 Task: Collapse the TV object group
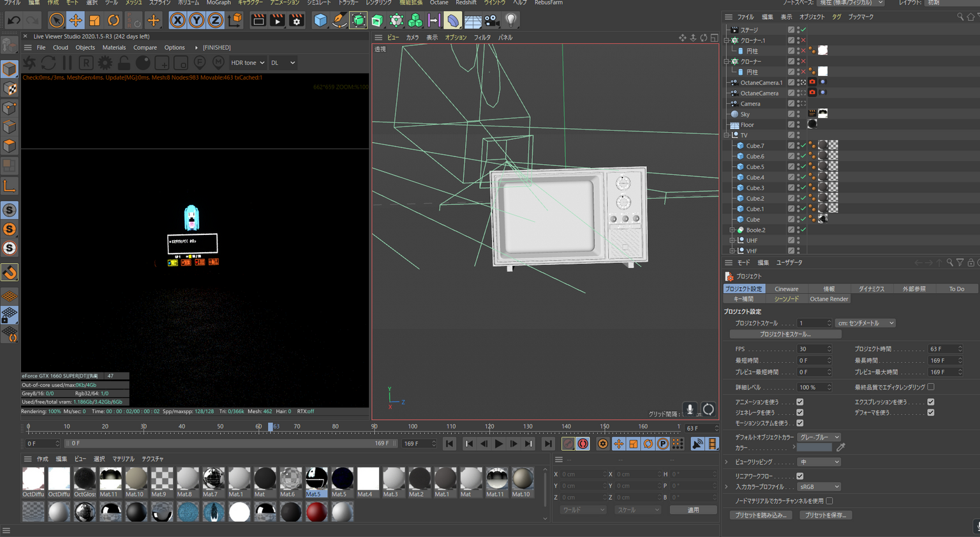[727, 135]
